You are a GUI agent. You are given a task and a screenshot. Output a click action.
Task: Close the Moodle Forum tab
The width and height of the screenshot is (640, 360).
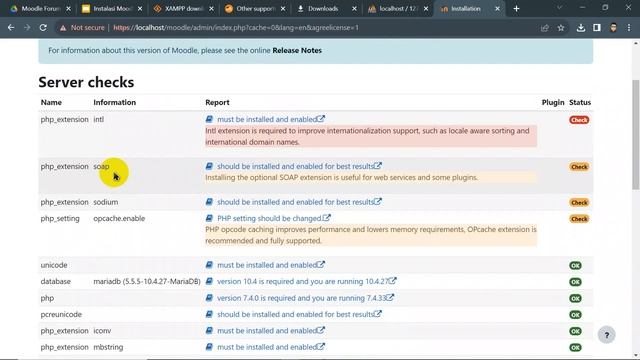coord(68,9)
